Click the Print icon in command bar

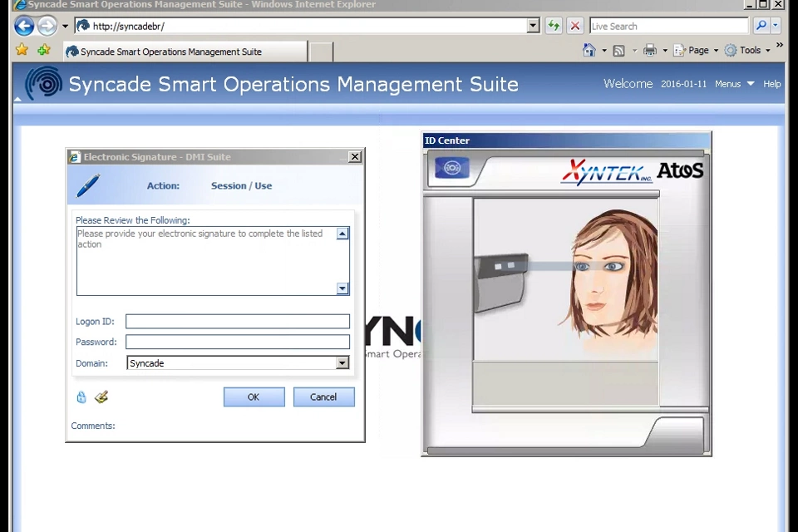650,51
